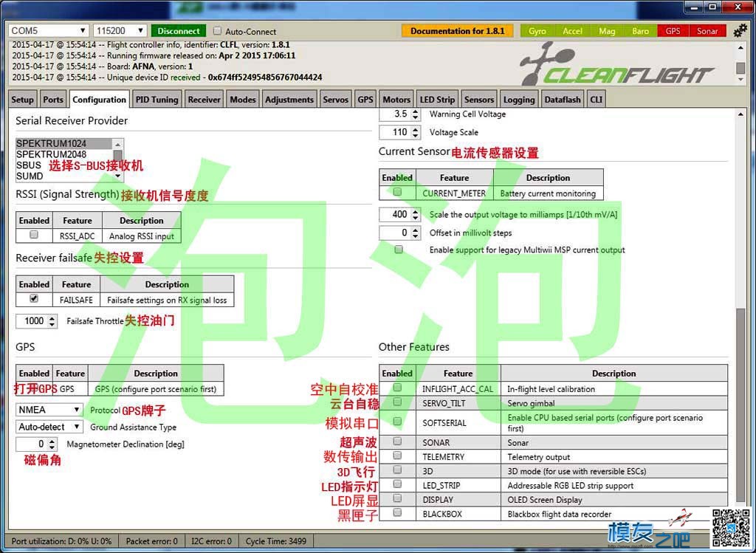Select SBUS in receiver provider list
The width and height of the screenshot is (756, 553).
[64, 165]
